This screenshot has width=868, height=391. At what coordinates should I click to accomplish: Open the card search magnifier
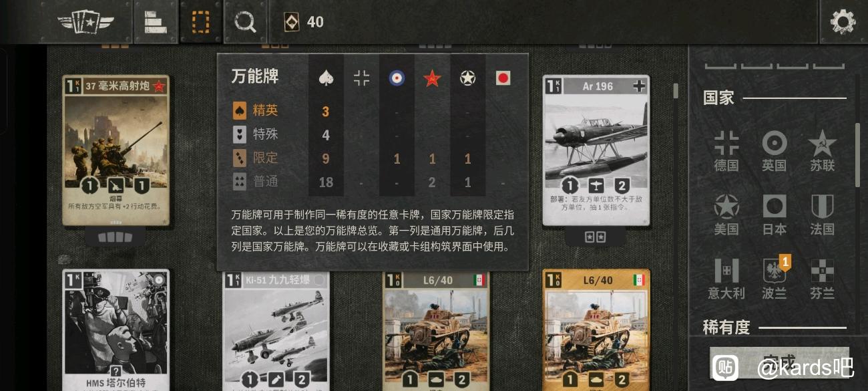[x=245, y=22]
